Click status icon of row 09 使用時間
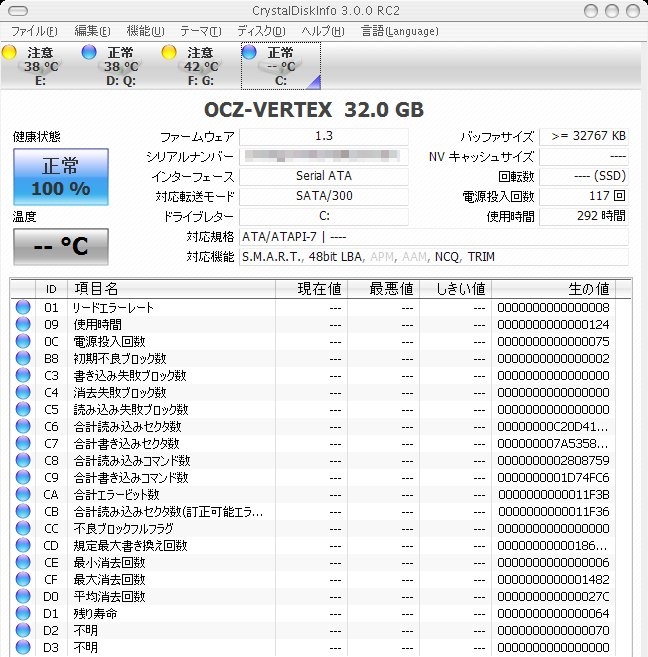This screenshot has width=648, height=657. tap(23, 324)
